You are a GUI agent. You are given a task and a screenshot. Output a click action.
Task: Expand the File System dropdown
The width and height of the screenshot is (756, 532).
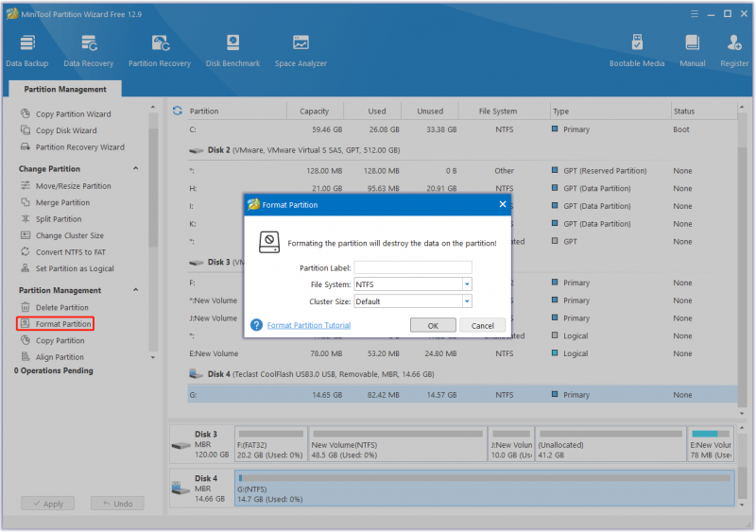click(x=467, y=284)
